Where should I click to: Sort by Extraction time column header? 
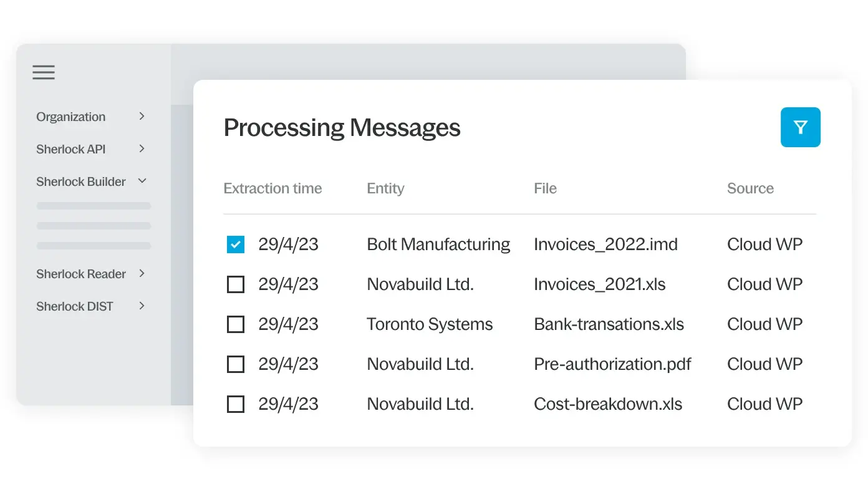point(272,188)
